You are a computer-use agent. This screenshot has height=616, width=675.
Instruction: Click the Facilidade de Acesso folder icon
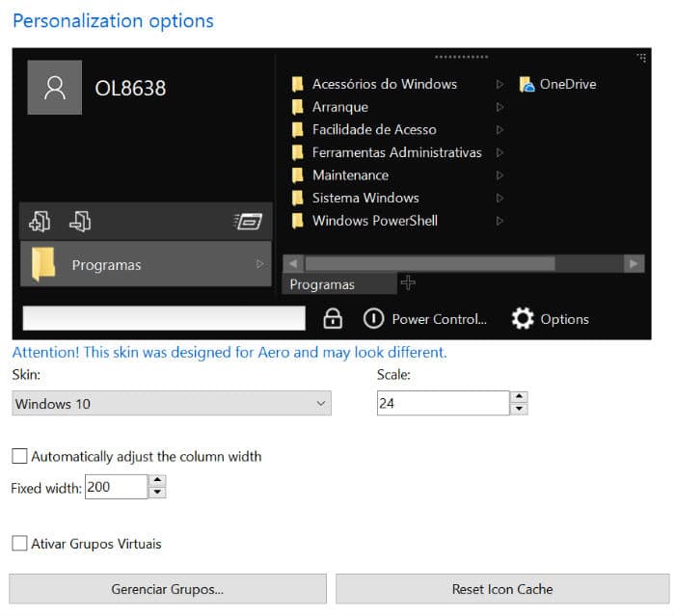[297, 129]
